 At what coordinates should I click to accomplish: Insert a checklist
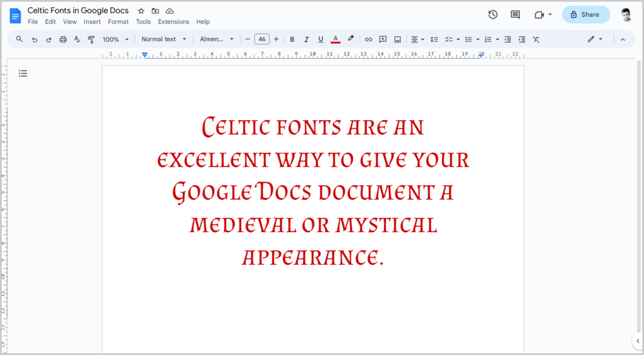point(449,39)
